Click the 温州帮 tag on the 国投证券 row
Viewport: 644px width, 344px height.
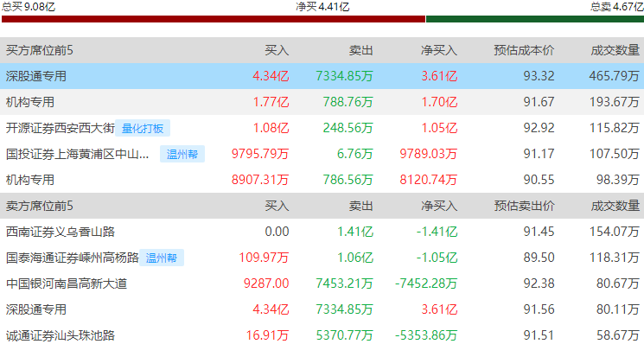(x=182, y=154)
